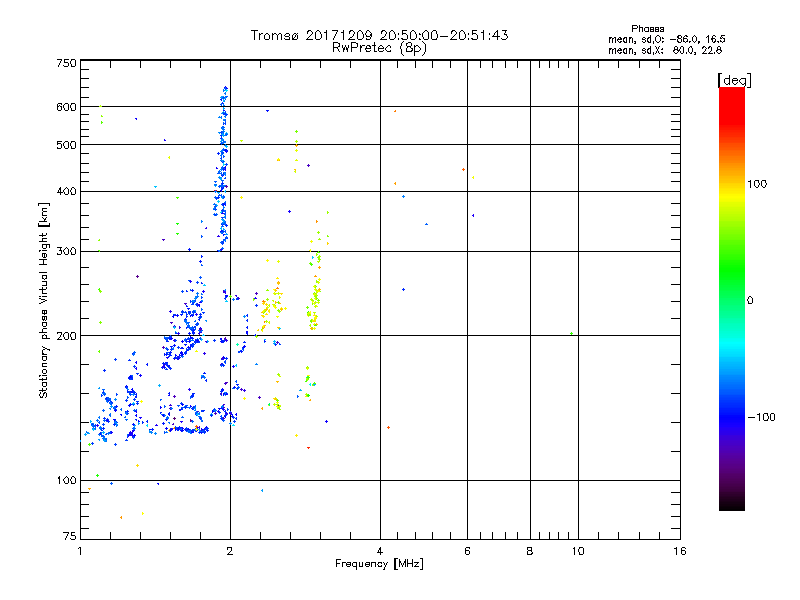Click the y-axis tick label '300'
This screenshot has height=600, width=800.
pyautogui.click(x=66, y=252)
